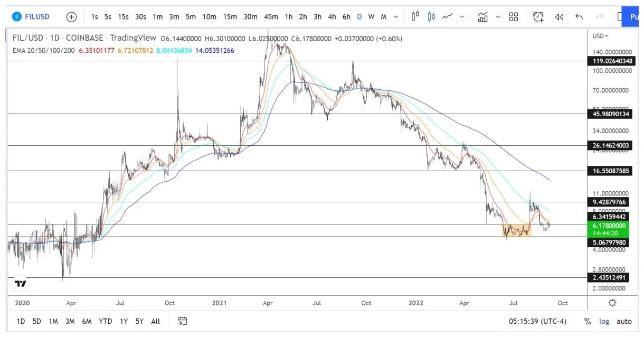Undo the last chart action
The image size is (644, 337).
click(579, 16)
